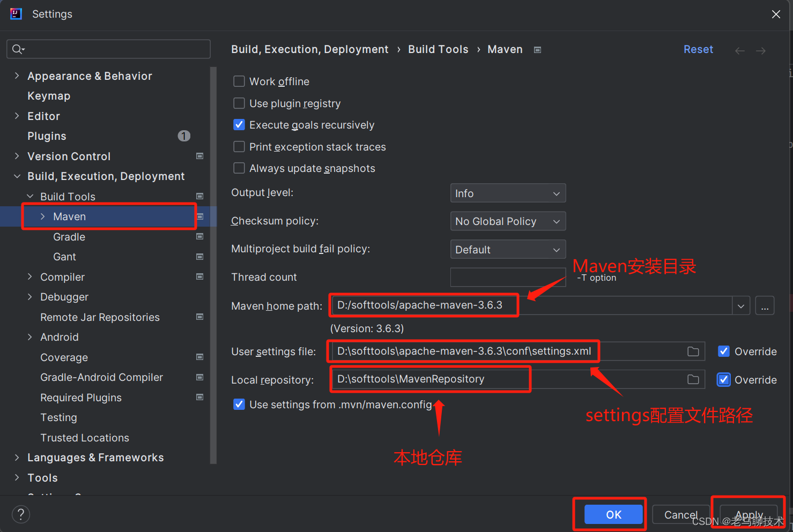Toggle Override for Local repository
Screen dimensions: 793x532
point(724,380)
